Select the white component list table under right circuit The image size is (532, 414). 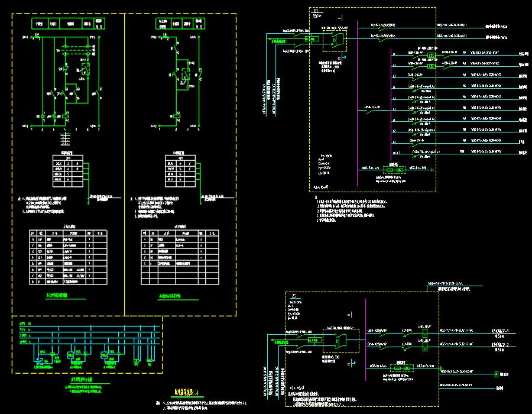click(180, 257)
